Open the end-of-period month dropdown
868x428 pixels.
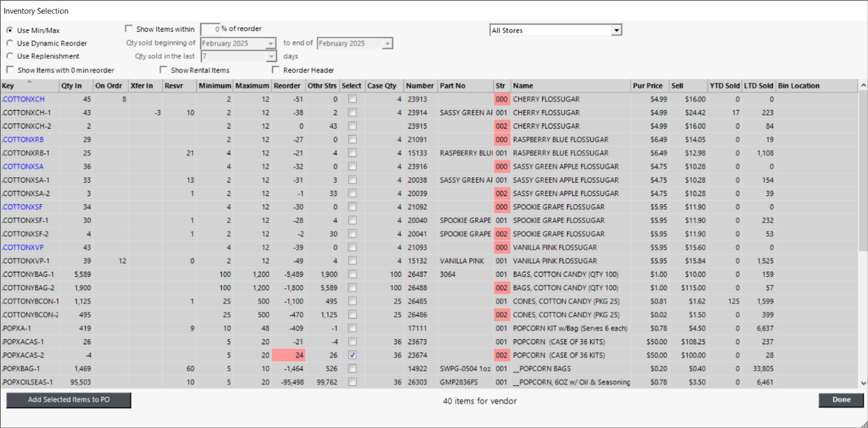coord(387,44)
